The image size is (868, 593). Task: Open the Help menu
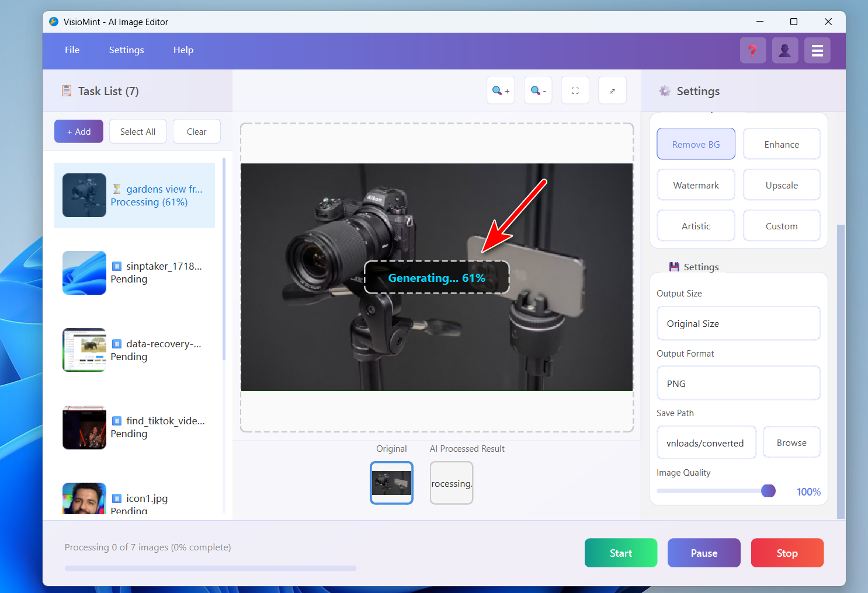pos(183,50)
